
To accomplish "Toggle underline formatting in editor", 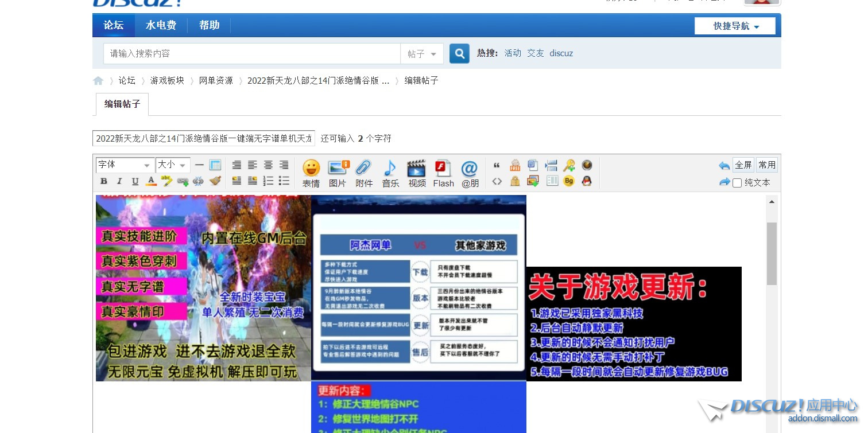I will click(x=135, y=181).
